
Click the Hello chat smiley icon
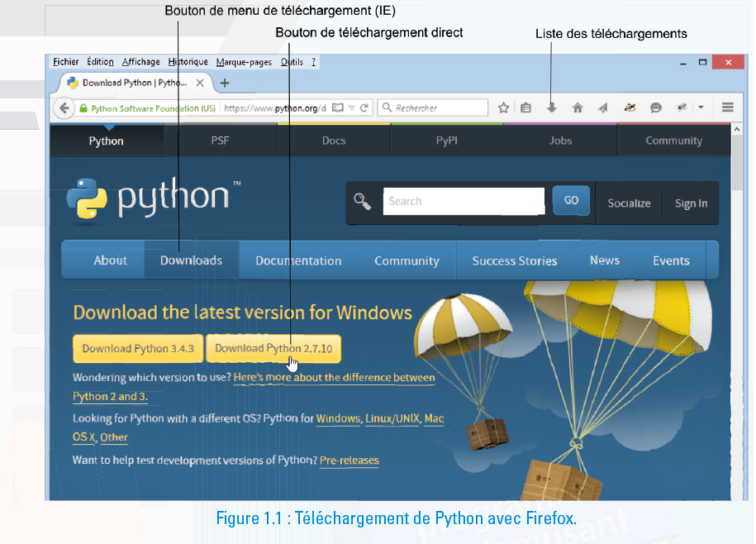(656, 108)
